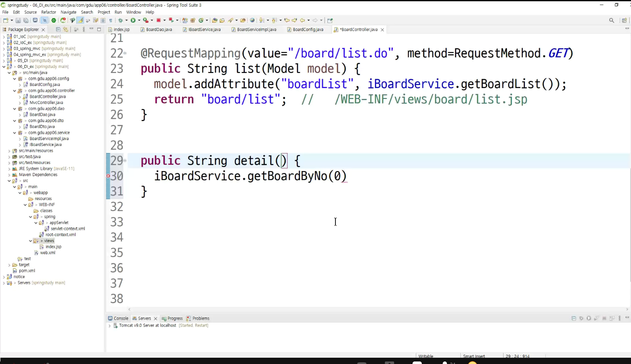This screenshot has width=631, height=364.
Task: Click the error marker on line 30
Action: point(108,176)
